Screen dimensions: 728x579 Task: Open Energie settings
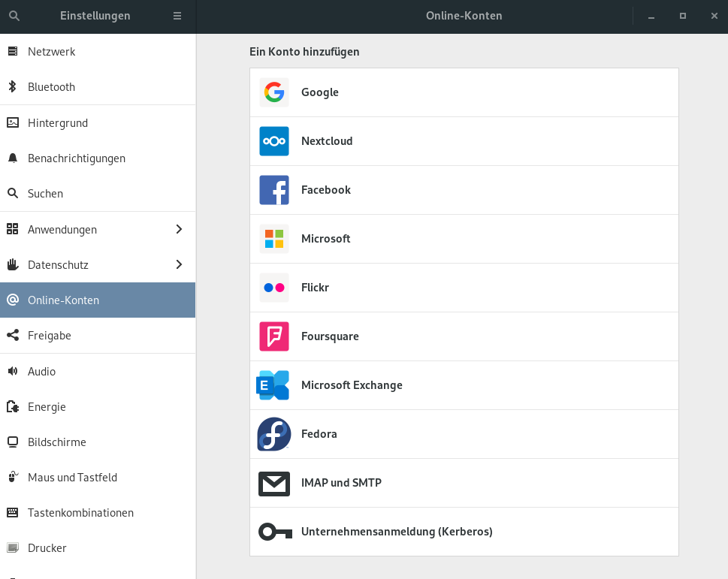pos(98,407)
